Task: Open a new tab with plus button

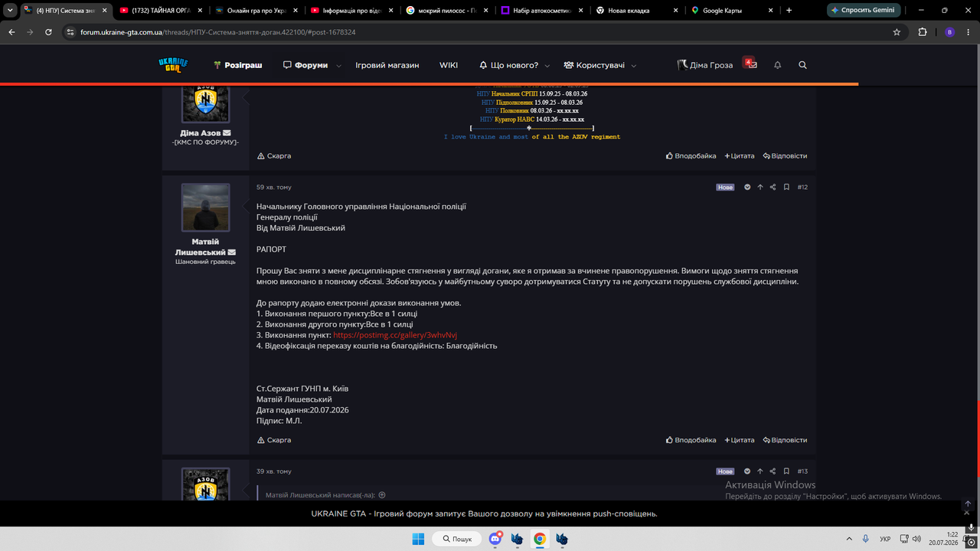Action: (789, 11)
